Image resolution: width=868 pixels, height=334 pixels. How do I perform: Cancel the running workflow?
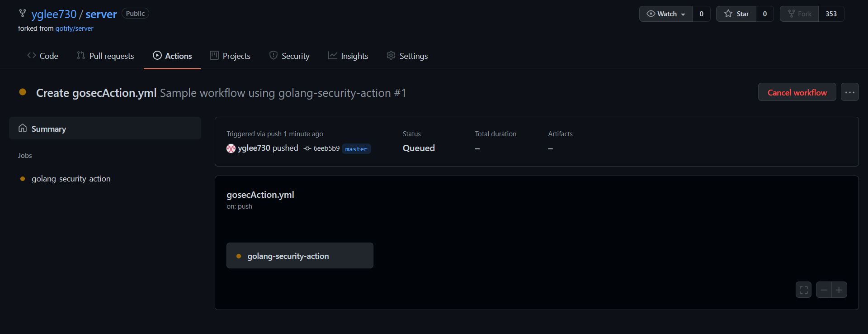point(797,92)
